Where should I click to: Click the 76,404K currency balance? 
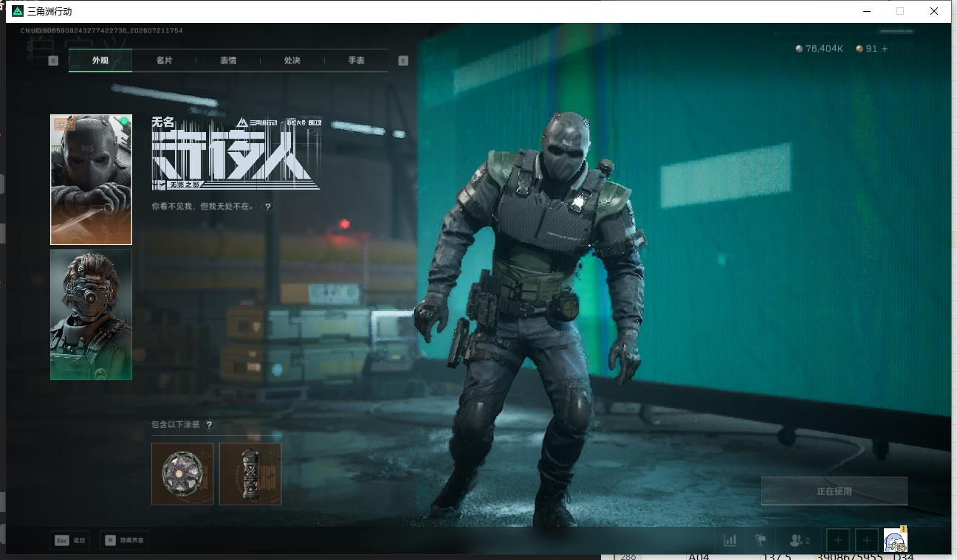pyautogui.click(x=820, y=49)
